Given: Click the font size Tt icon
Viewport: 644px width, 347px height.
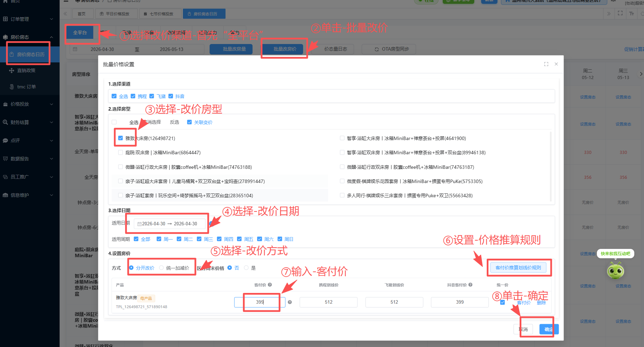Looking at the screenshot, I should click(632, 14).
